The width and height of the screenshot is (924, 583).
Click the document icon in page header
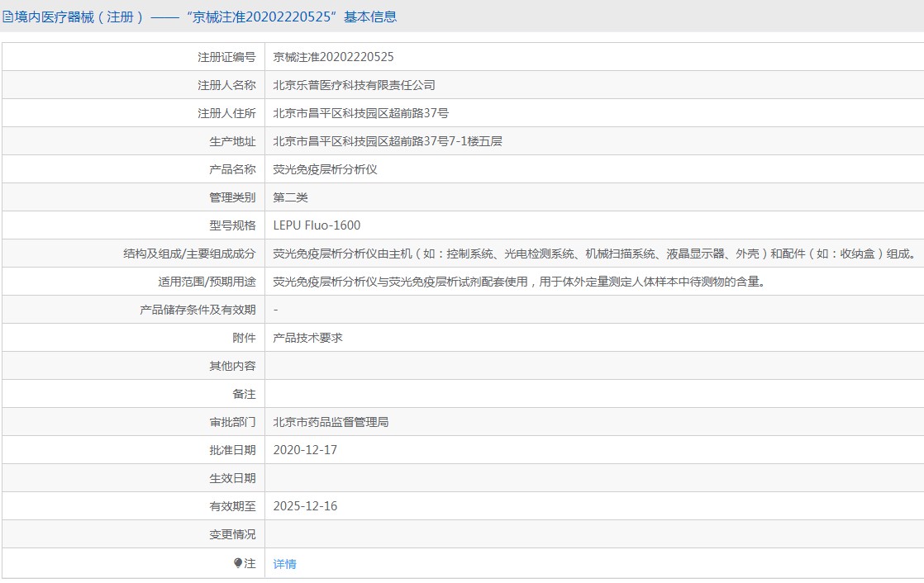pyautogui.click(x=7, y=17)
